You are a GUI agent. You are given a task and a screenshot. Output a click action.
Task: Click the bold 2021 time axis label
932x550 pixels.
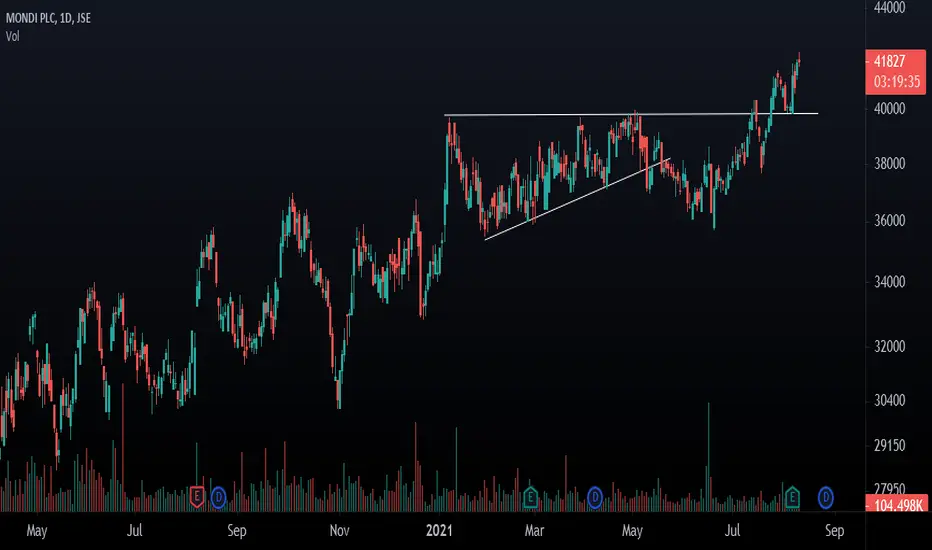coord(439,530)
